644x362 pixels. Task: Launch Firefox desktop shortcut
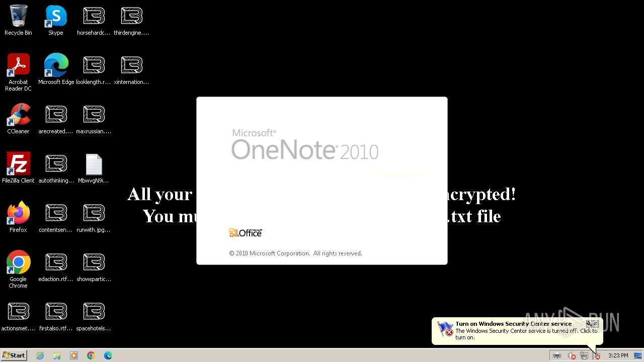coord(18,217)
